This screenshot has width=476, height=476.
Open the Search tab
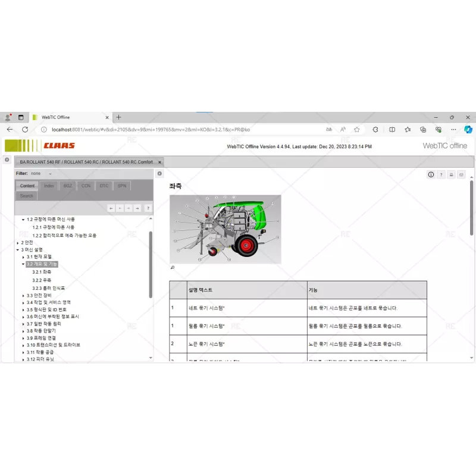coord(26,196)
